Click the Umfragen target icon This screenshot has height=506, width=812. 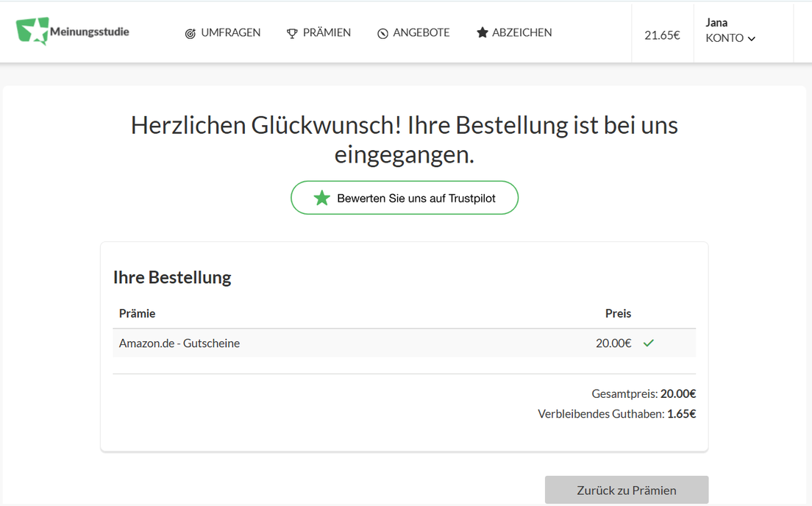(190, 34)
